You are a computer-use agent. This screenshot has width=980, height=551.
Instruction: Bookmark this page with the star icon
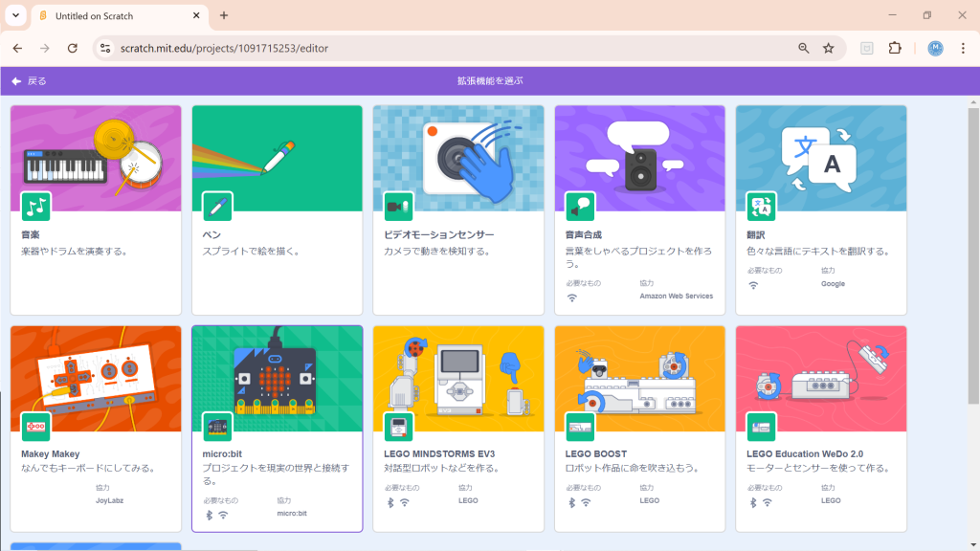coord(829,48)
